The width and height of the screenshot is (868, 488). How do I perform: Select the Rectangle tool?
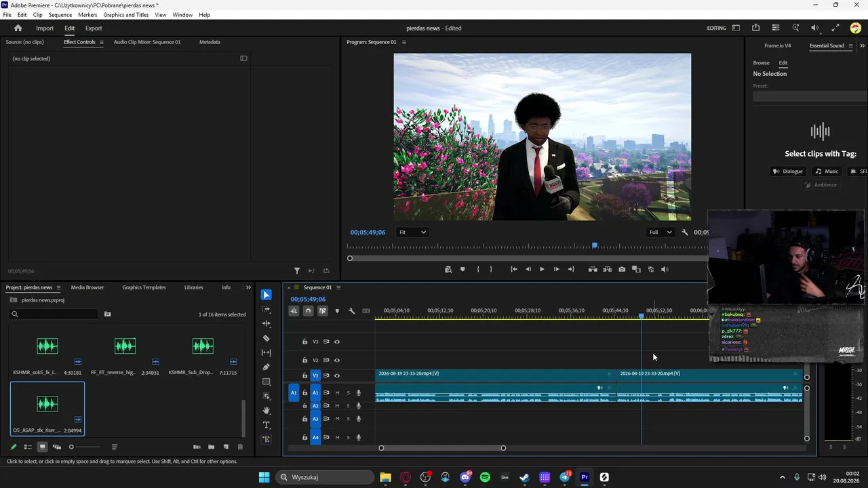pyautogui.click(x=266, y=382)
